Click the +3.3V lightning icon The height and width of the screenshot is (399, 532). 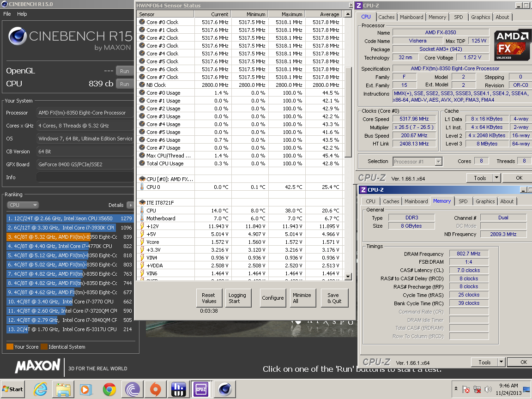click(x=142, y=250)
